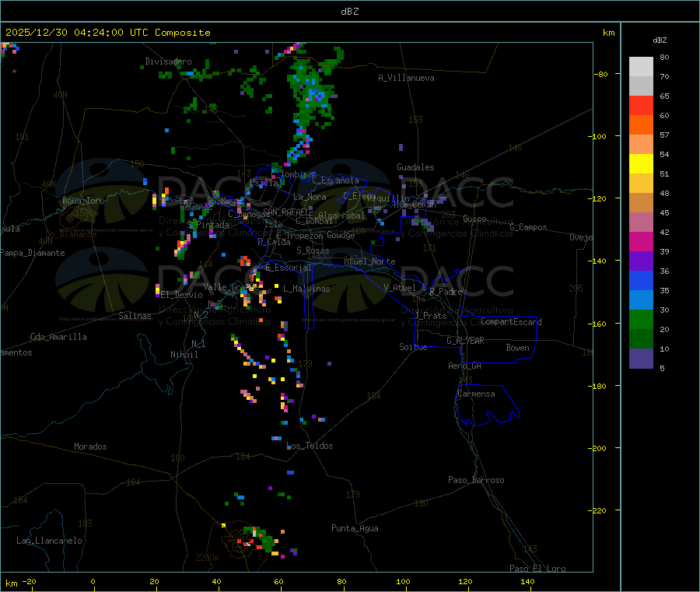This screenshot has height=592, width=700.
Task: Click the La_Nora location label
Action: (310, 197)
